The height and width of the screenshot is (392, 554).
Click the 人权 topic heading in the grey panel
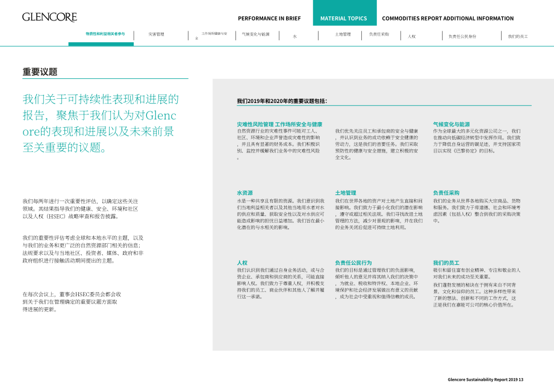[242, 263]
